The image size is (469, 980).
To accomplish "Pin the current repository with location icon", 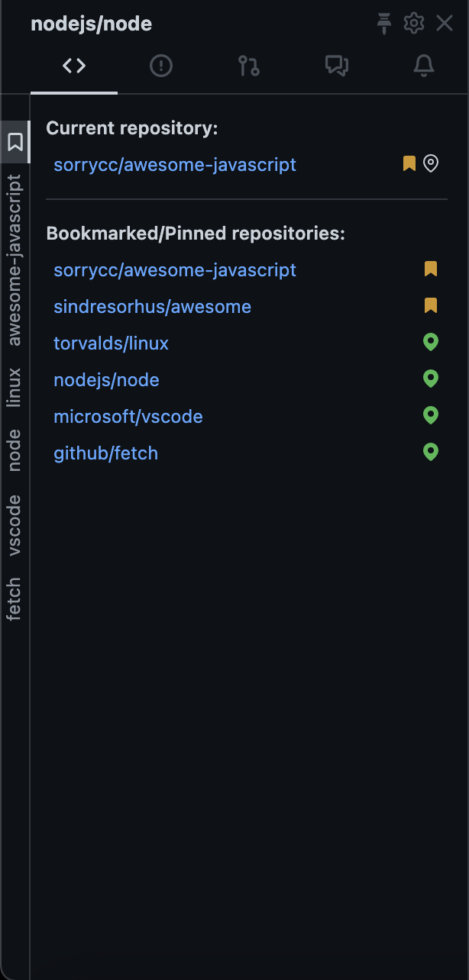I will (x=431, y=163).
